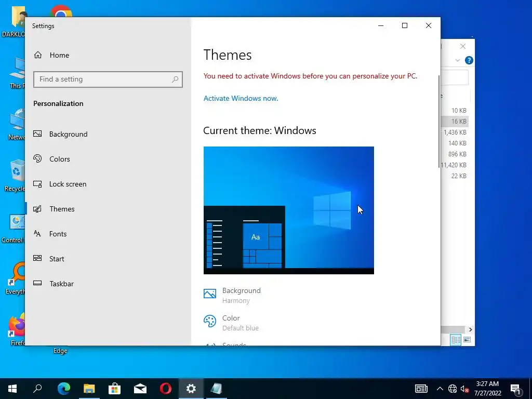Click the Color palette icon under theme preview
This screenshot has height=399, width=532.
point(210,321)
